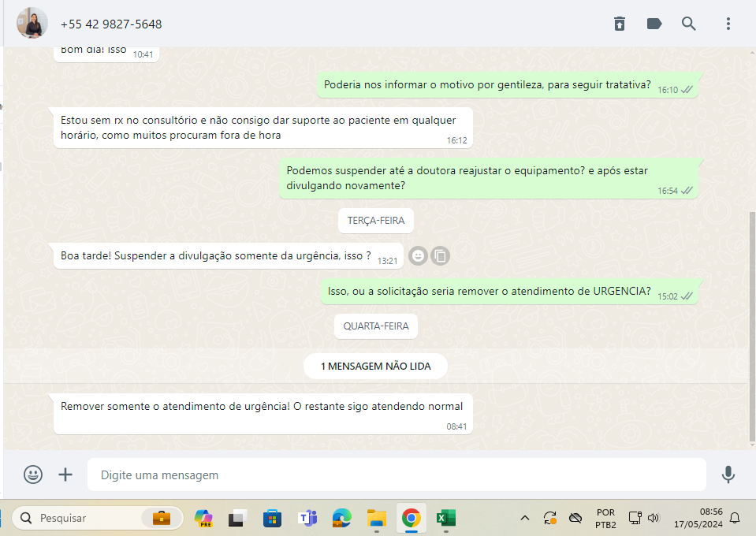The height and width of the screenshot is (536, 756).
Task: Click the '1 MENSAGEM NÃO LIDA' banner
Action: [376, 366]
